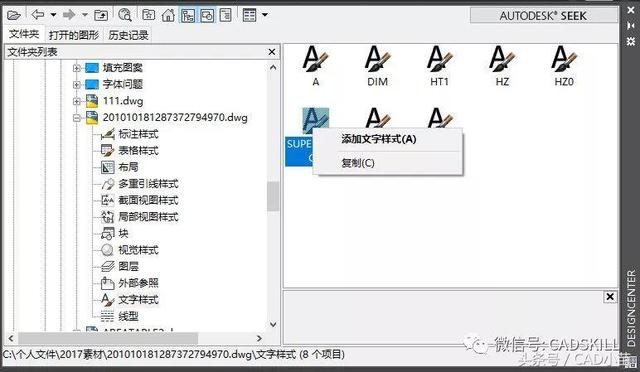Select 文字样式 in the tree

click(x=138, y=300)
